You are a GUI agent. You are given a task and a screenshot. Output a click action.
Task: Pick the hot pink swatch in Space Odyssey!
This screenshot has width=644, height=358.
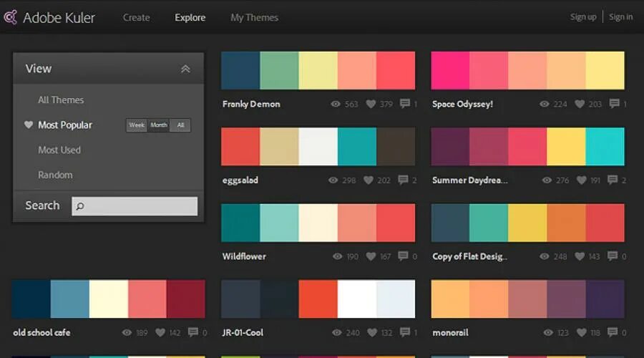(450, 70)
